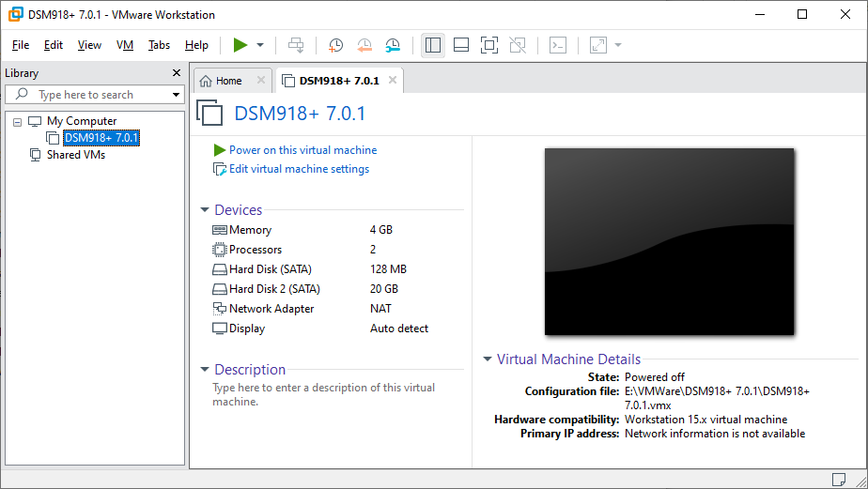This screenshot has width=868, height=489.
Task: Collapse the My Computer tree node
Action: pos(18,122)
